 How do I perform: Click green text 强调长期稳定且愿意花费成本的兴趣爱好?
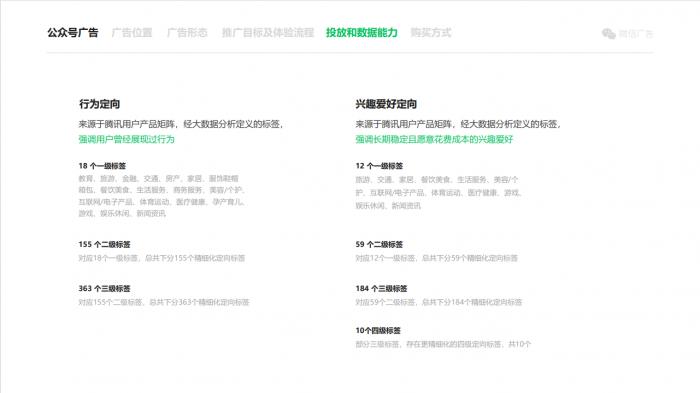point(434,139)
